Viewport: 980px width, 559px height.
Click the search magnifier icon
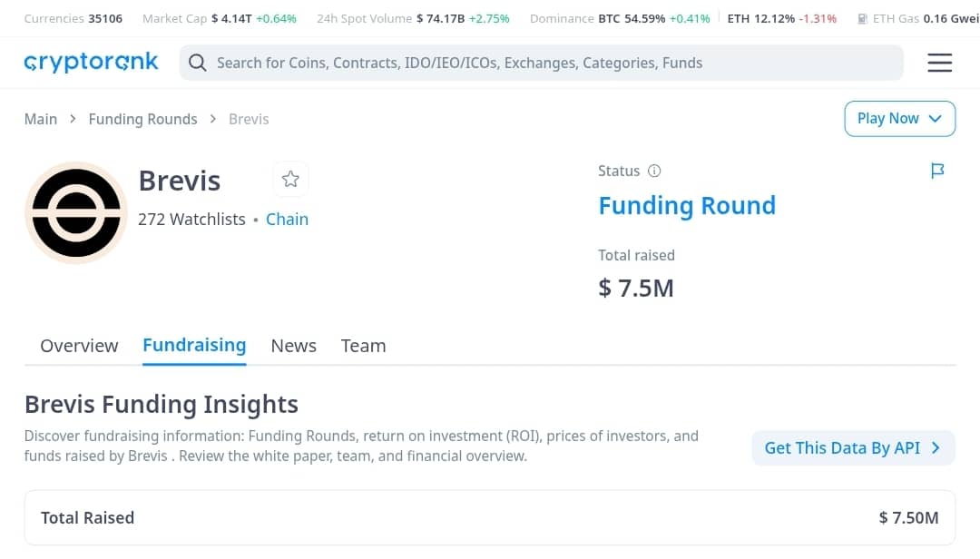coord(198,63)
